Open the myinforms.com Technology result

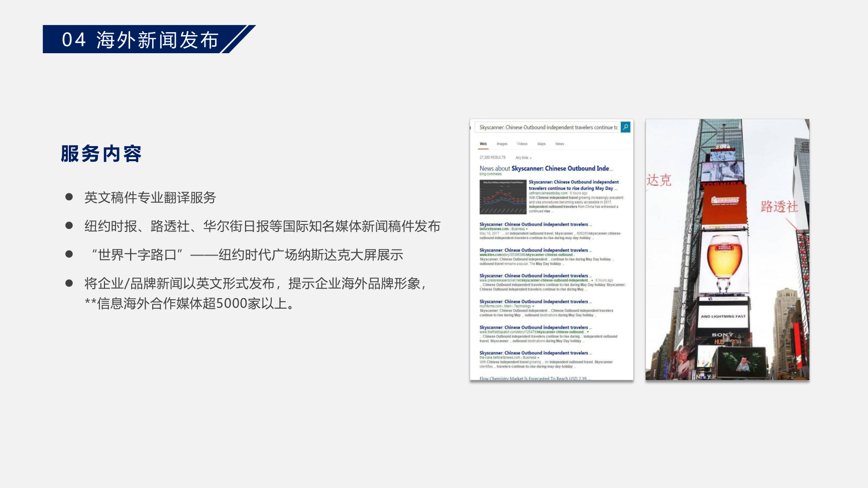point(535,302)
